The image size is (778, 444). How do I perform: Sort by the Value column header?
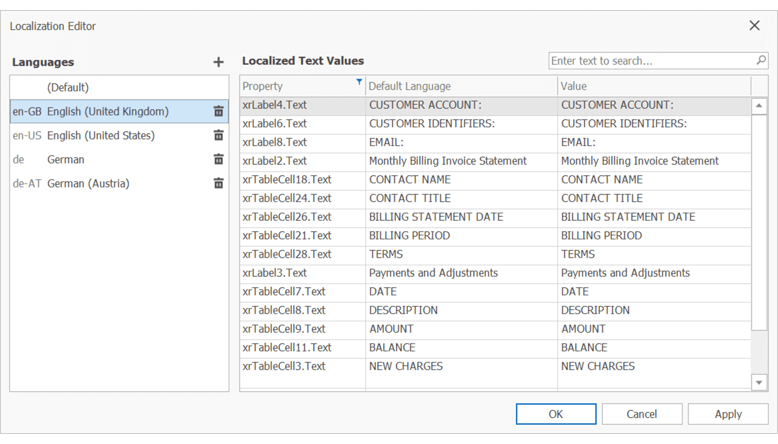click(650, 87)
